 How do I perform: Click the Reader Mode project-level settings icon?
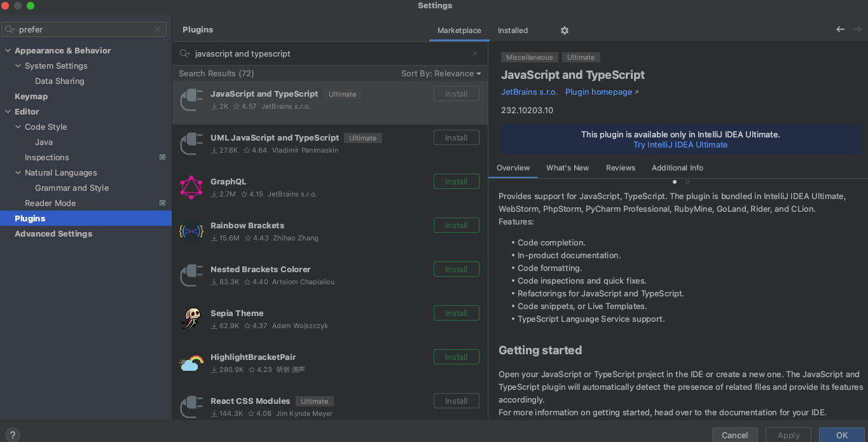pyautogui.click(x=162, y=203)
